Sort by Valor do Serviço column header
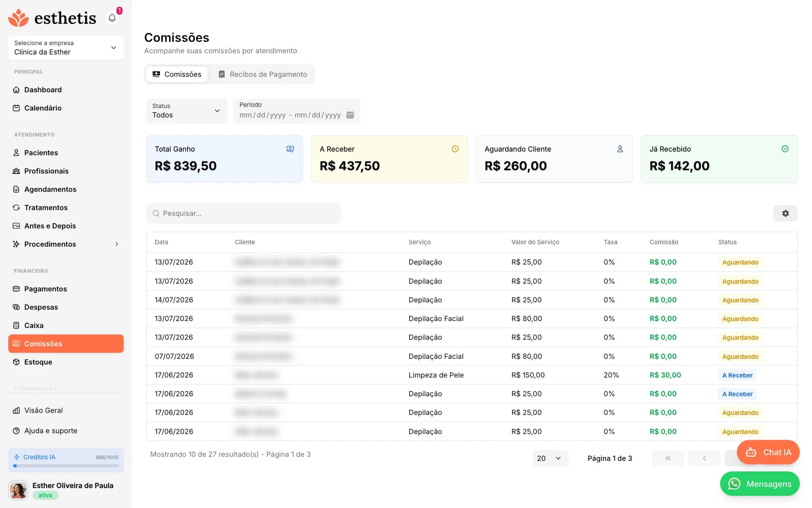The image size is (812, 508). click(535, 242)
